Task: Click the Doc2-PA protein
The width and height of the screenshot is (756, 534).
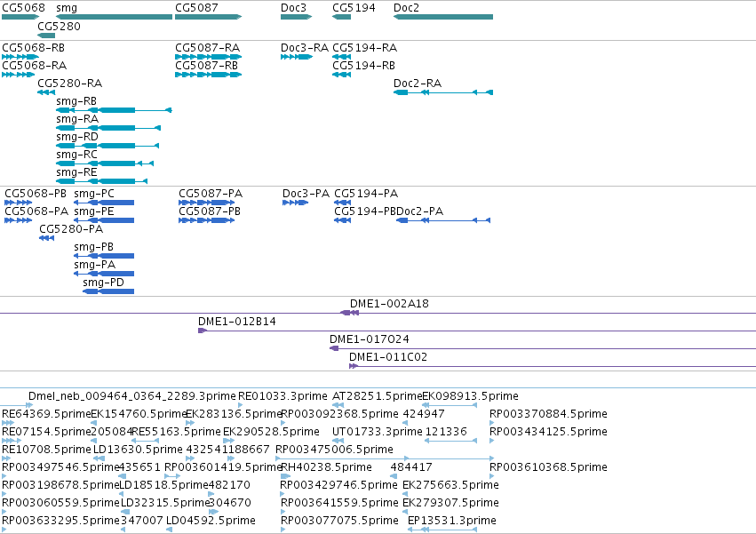Action: [443, 220]
